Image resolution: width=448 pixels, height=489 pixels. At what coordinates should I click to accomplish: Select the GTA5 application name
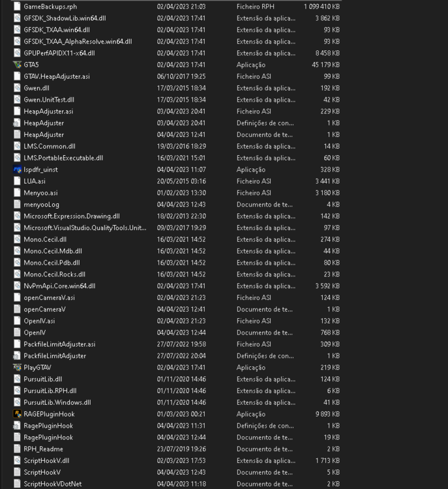(31, 65)
